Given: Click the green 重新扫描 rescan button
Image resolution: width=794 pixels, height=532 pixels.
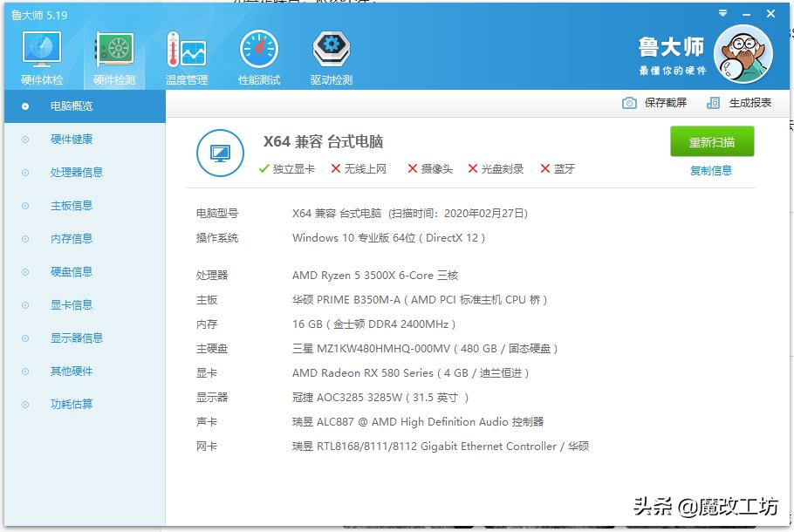Looking at the screenshot, I should coord(712,141).
